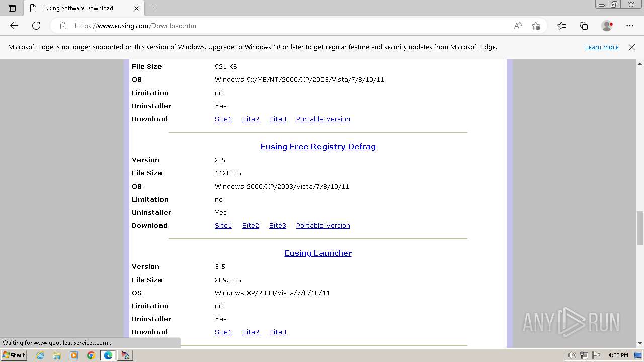Open Edge Settings and more menu
This screenshot has width=644, height=362.
pos(630,26)
